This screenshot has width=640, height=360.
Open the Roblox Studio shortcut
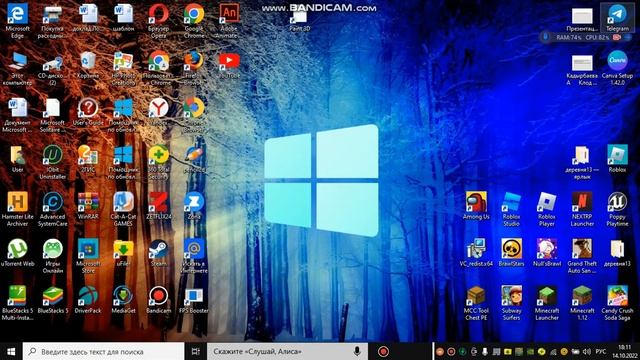tap(511, 202)
